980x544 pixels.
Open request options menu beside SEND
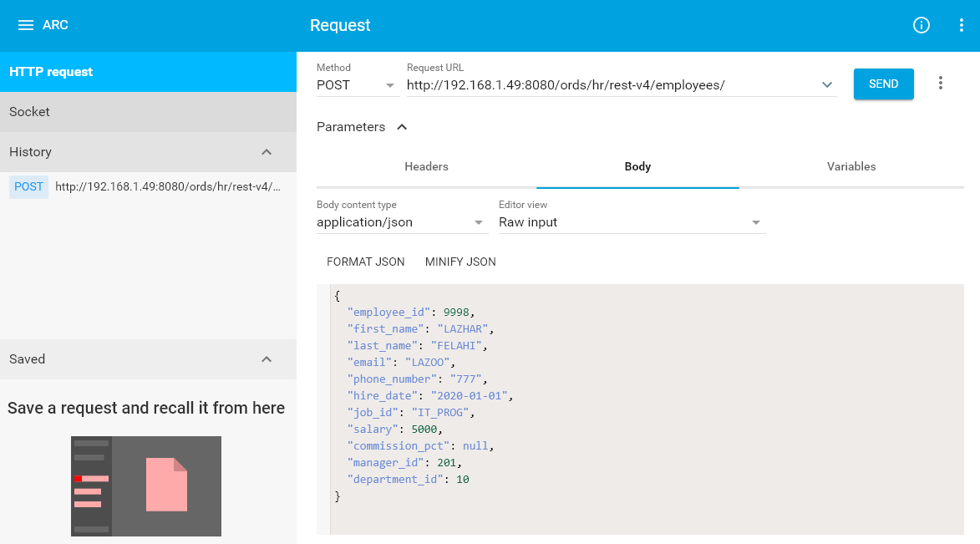pyautogui.click(x=941, y=84)
